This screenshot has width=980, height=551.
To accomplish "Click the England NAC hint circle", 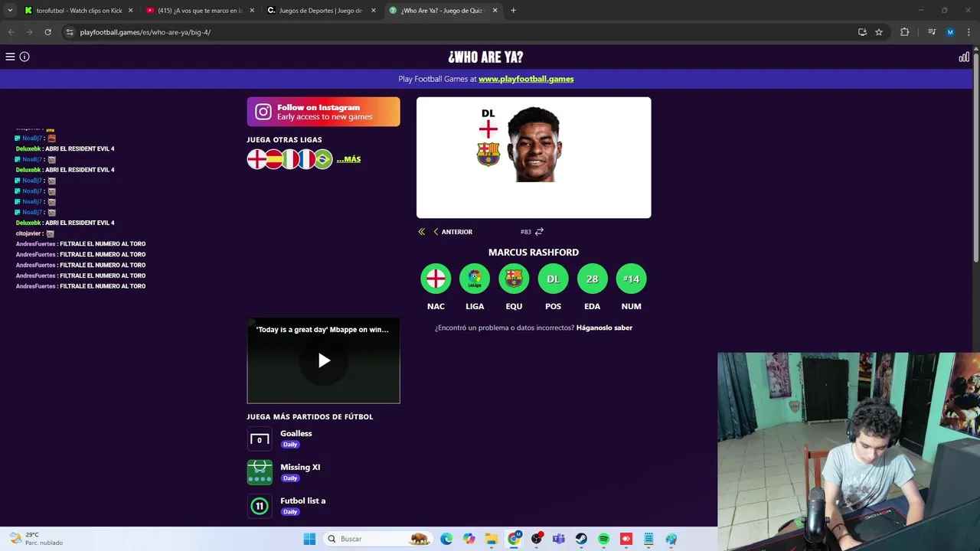I will coord(436,279).
